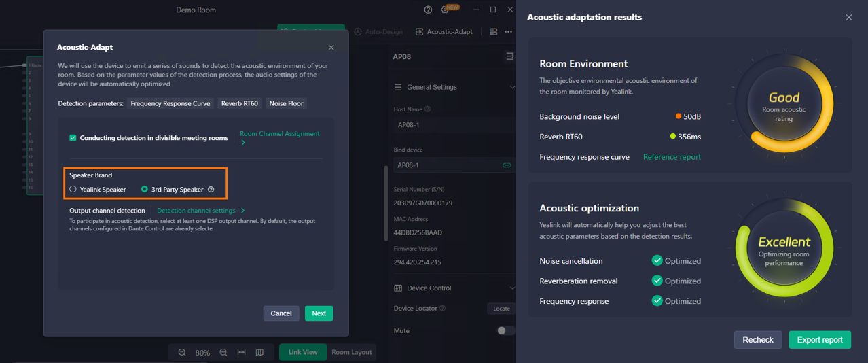Screen dimensions: 868x363
Task: Open the three-dot more options menu
Action: click(508, 31)
